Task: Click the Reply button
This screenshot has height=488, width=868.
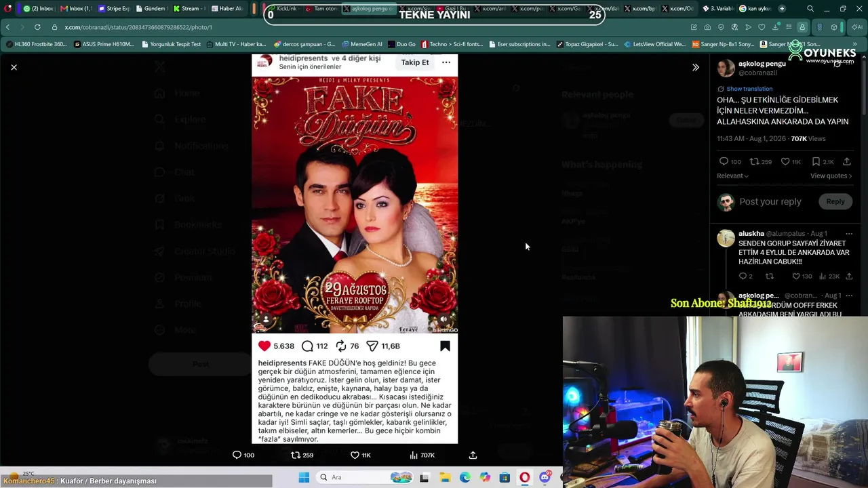Action: point(835,201)
